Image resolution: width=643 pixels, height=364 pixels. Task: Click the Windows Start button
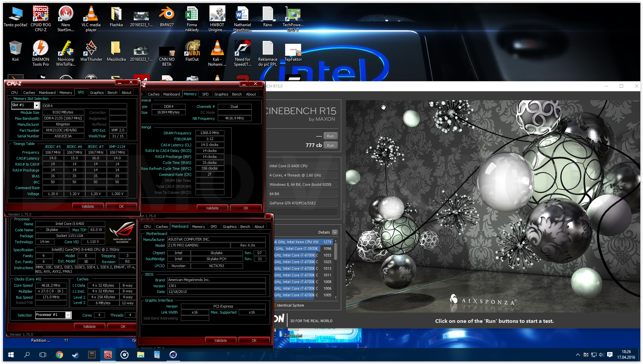pos(11,355)
